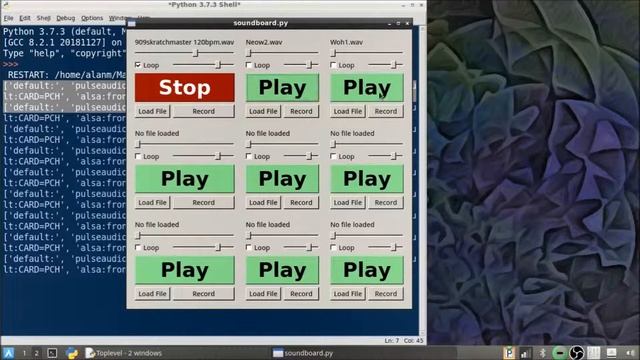Click the Neow2.wav position slider
The image size is (640, 360).
coord(282,53)
